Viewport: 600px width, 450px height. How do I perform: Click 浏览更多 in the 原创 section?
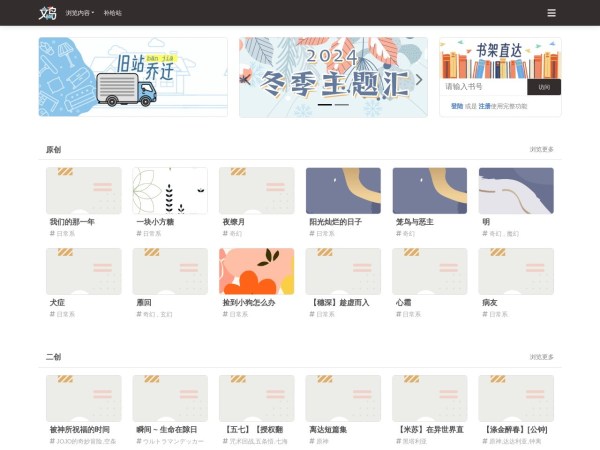point(541,149)
